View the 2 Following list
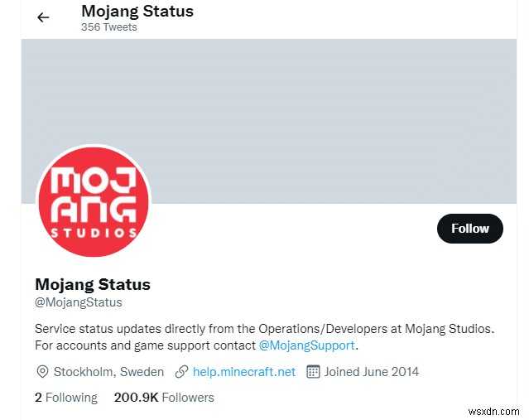 [66, 398]
